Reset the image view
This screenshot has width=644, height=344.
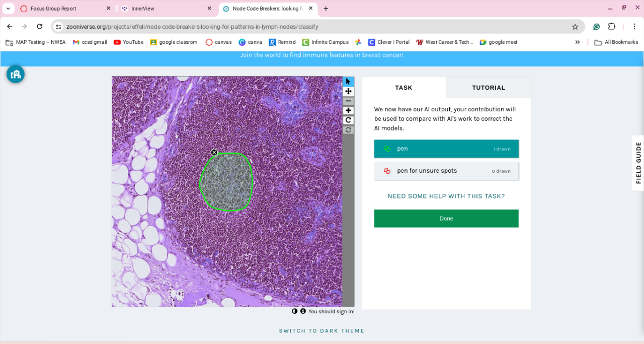(348, 130)
